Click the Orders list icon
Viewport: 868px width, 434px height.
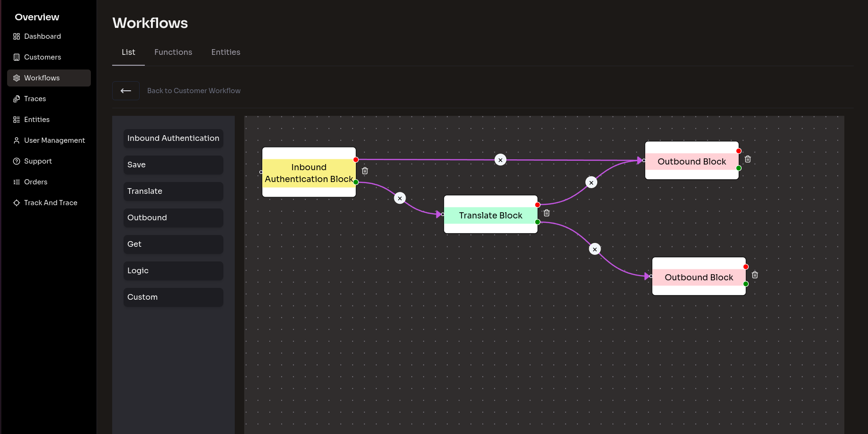17,182
